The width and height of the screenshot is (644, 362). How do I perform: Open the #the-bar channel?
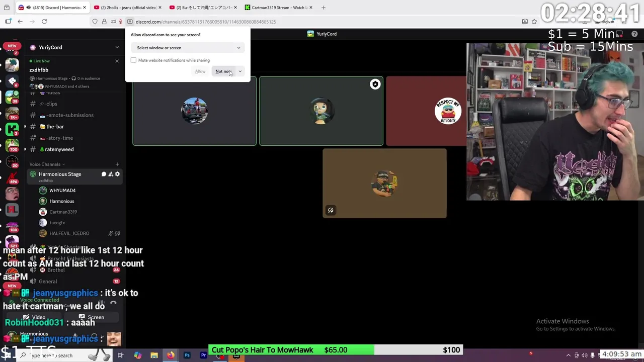point(74,127)
